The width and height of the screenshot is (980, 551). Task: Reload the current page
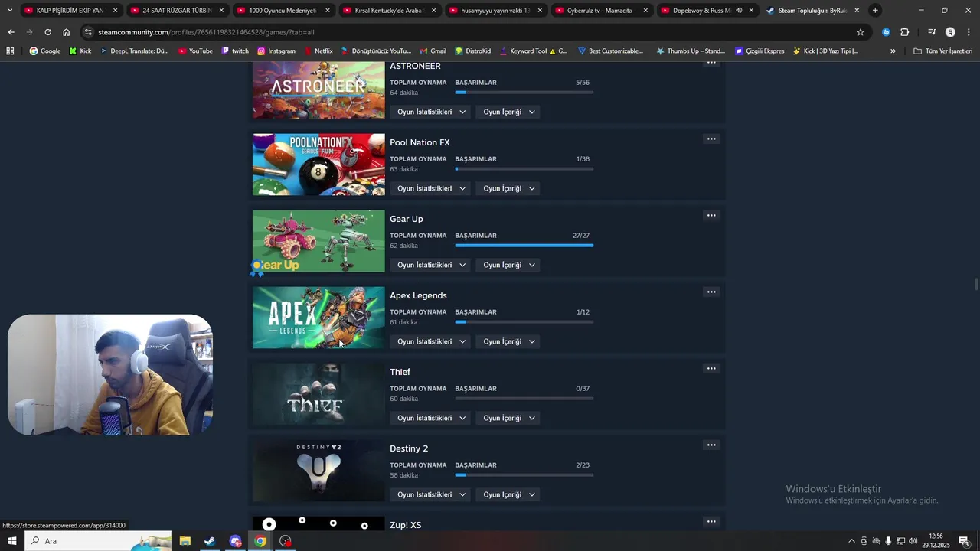point(47,32)
